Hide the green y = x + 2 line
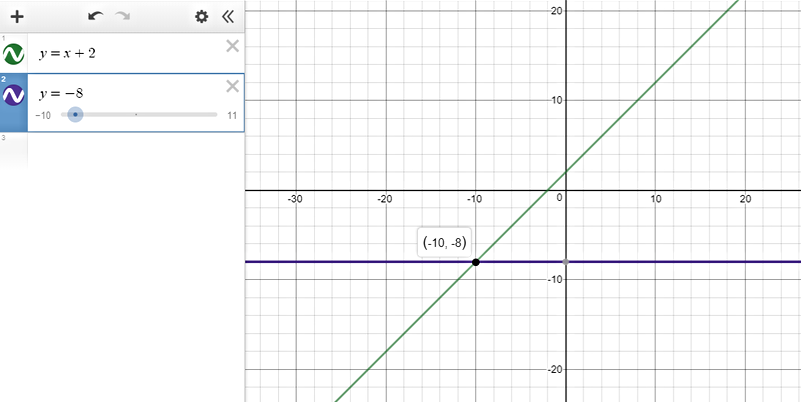The image size is (801, 402). click(14, 53)
